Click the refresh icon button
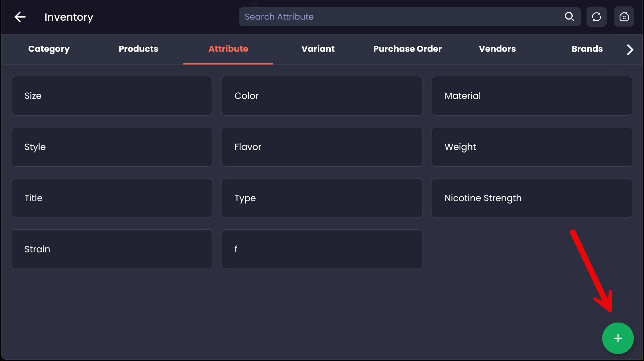Image resolution: width=644 pixels, height=361 pixels. point(596,17)
